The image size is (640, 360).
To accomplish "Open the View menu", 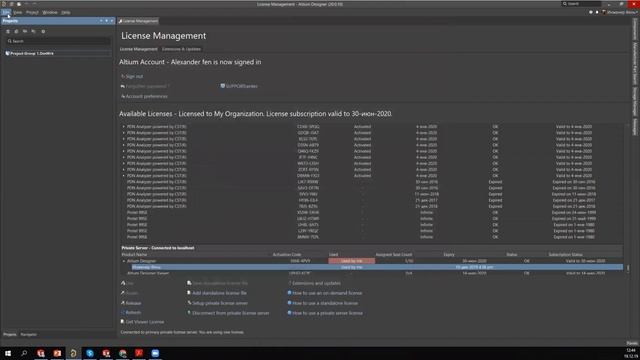I will coord(18,12).
